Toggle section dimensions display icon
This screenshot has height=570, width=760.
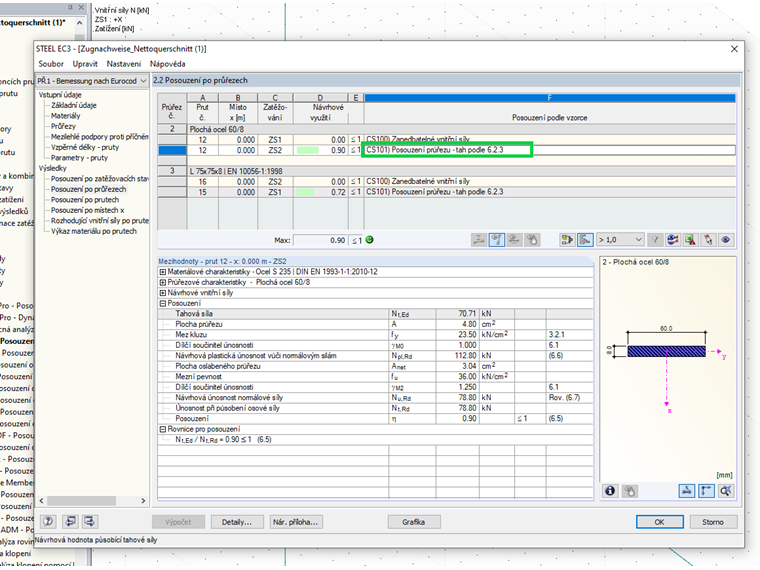pos(687,491)
